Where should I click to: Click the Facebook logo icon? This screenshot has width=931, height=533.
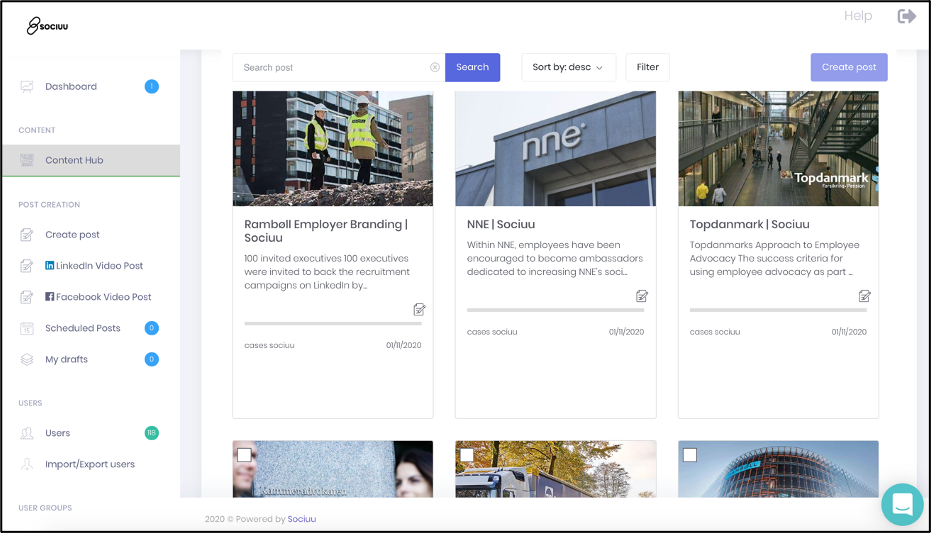(x=50, y=296)
